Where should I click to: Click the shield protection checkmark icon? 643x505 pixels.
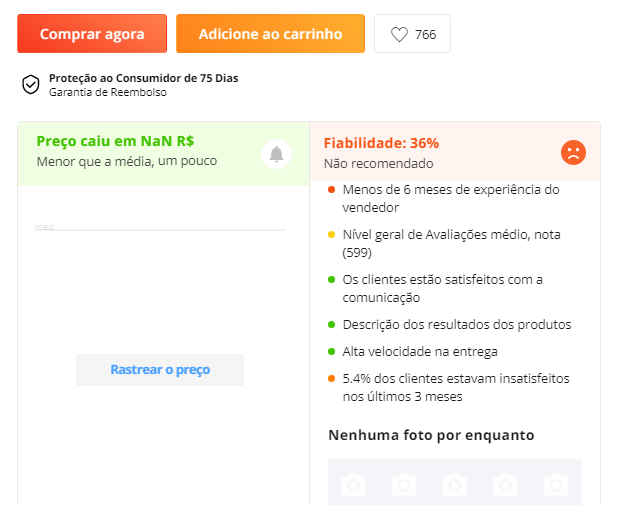tap(31, 85)
